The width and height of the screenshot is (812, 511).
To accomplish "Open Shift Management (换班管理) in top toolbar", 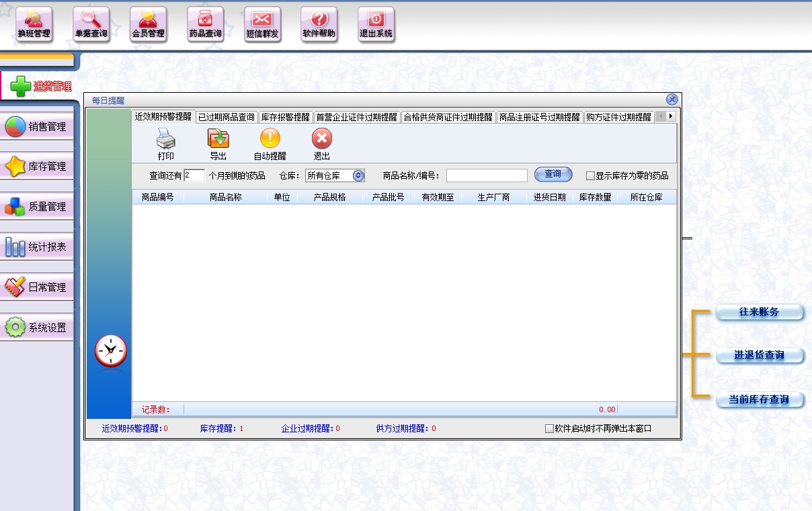I will pyautogui.click(x=34, y=25).
